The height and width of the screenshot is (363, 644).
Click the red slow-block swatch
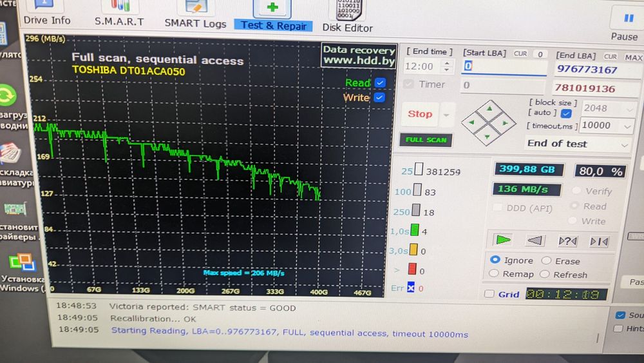click(412, 269)
